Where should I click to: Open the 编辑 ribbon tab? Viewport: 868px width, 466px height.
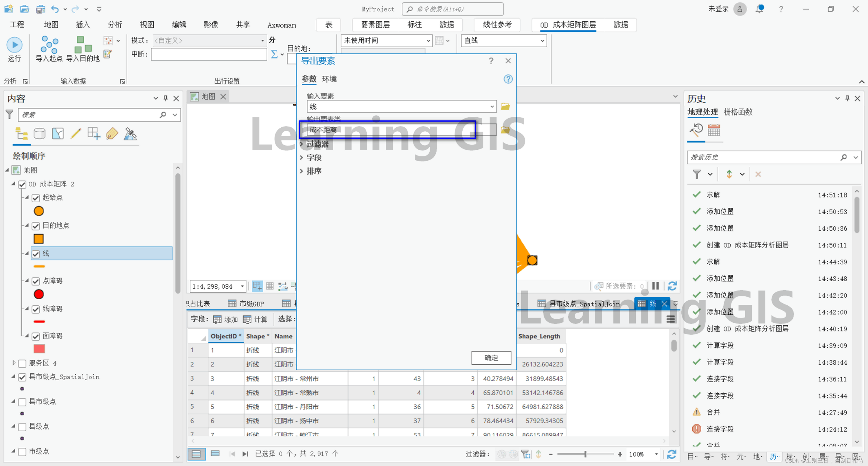(179, 25)
